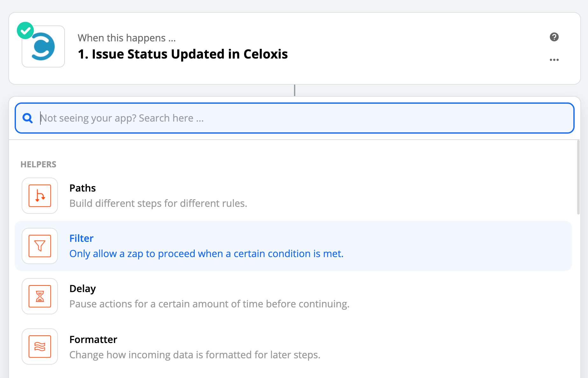The width and height of the screenshot is (588, 378).
Task: Choose the Formatter helper title
Action: coord(93,339)
